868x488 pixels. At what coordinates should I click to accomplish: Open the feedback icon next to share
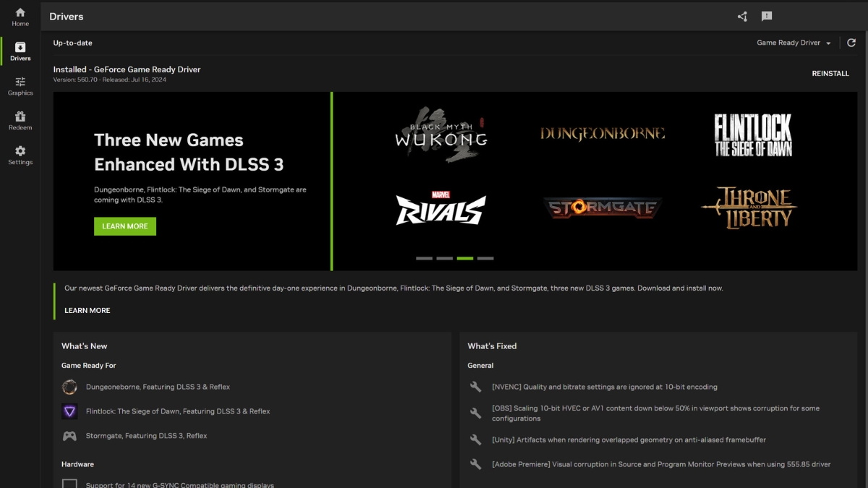pyautogui.click(x=767, y=16)
